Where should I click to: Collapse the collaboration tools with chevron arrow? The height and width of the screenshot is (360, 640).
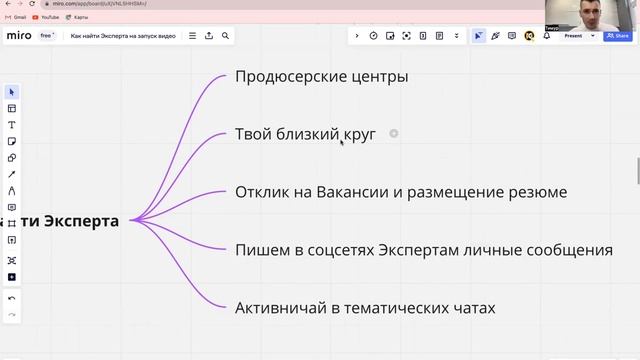[357, 36]
